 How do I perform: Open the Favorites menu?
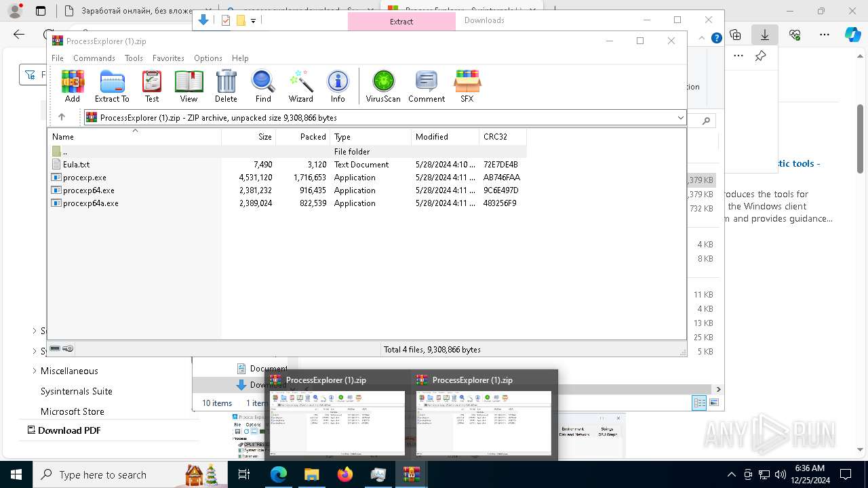tap(168, 58)
